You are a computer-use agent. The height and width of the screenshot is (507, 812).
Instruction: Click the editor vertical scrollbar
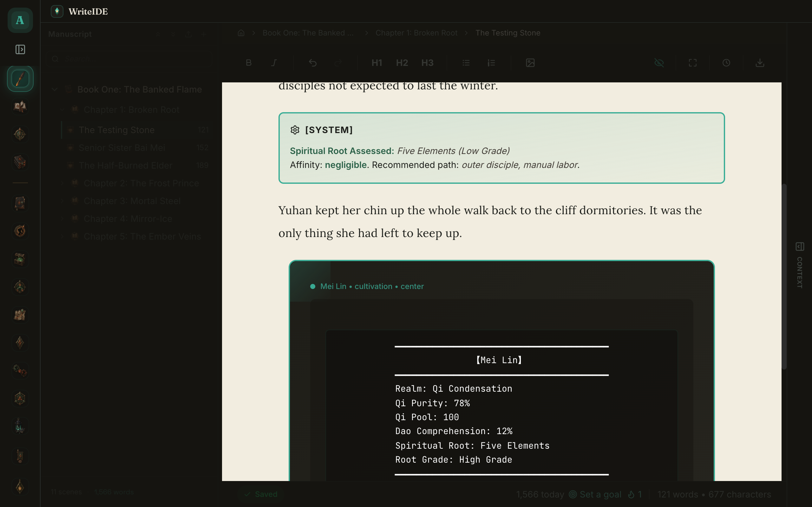click(784, 276)
